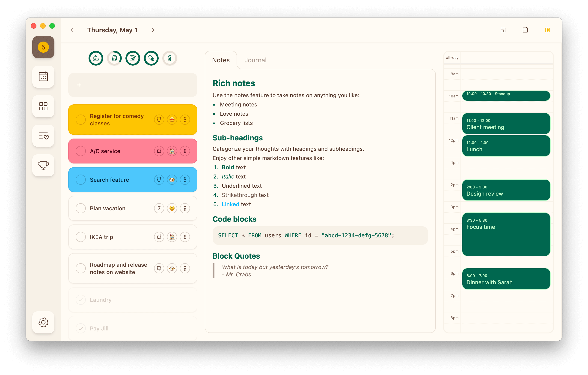
Task: Open the four-squares grid sidebar view
Action: pyautogui.click(x=43, y=106)
